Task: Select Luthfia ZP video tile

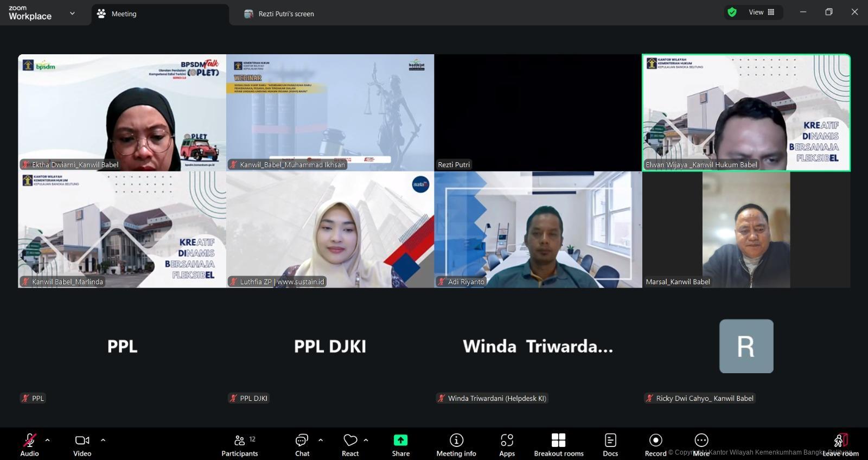Action: tap(330, 229)
